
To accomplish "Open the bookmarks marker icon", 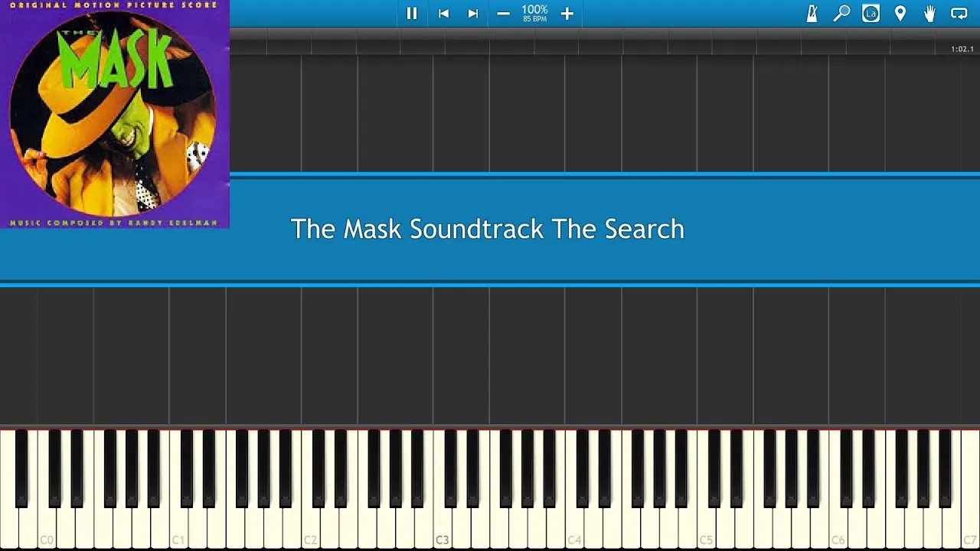I will [900, 13].
